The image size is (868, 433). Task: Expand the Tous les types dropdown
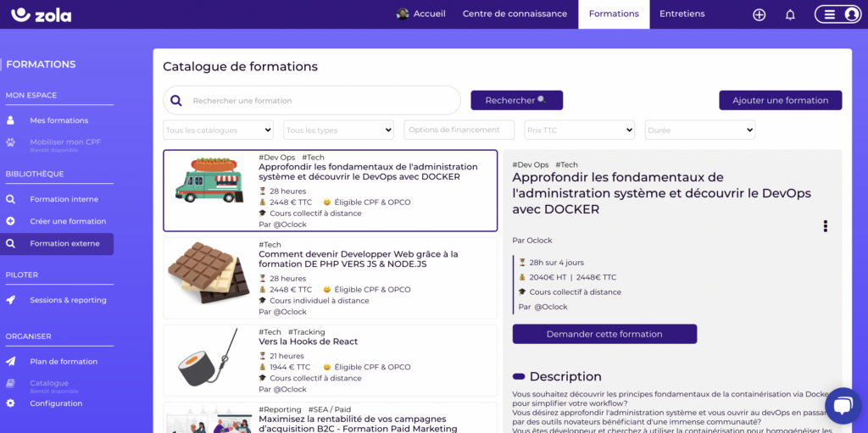tap(339, 130)
